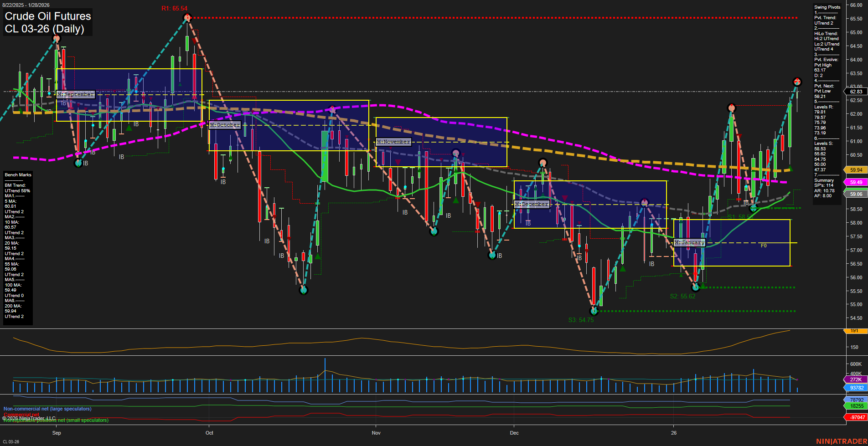The image size is (868, 446).
Task: Select the R1 65.54 resistance pivot circle
Action: point(187,17)
